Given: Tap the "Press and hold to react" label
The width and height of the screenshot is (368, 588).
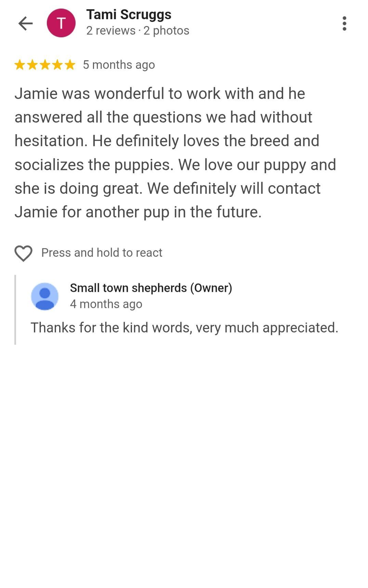Looking at the screenshot, I should pos(102,253).
